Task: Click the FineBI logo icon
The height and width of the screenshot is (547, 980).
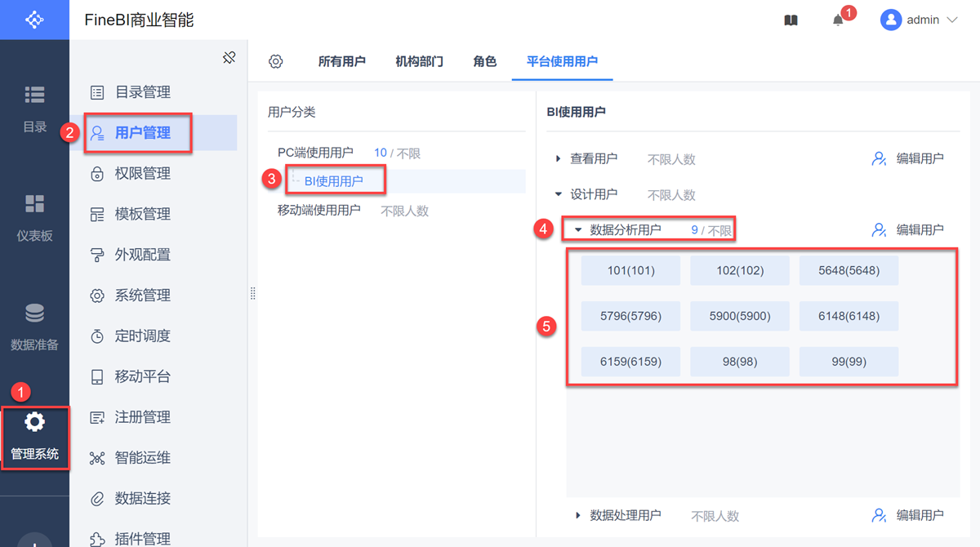Action: tap(34, 20)
